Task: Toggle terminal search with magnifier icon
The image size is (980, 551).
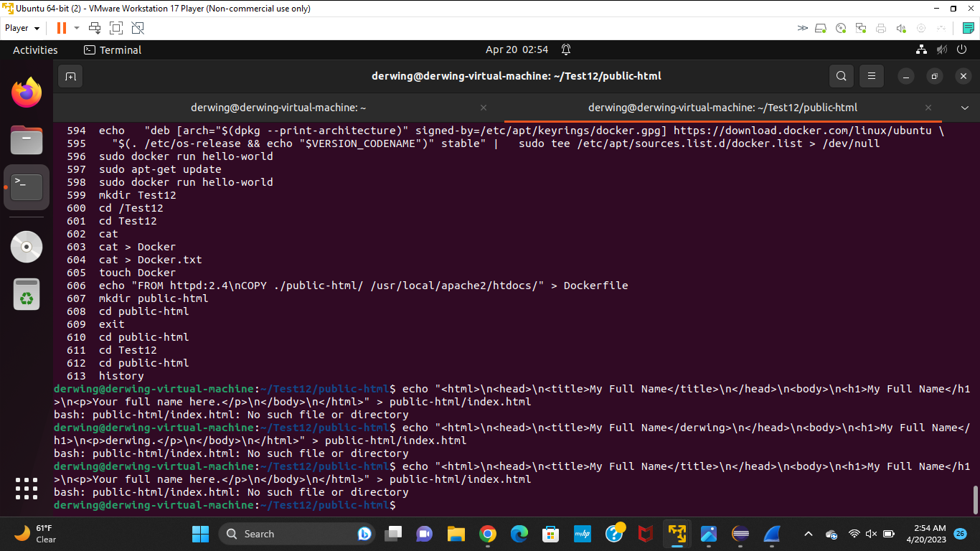Action: [841, 75]
